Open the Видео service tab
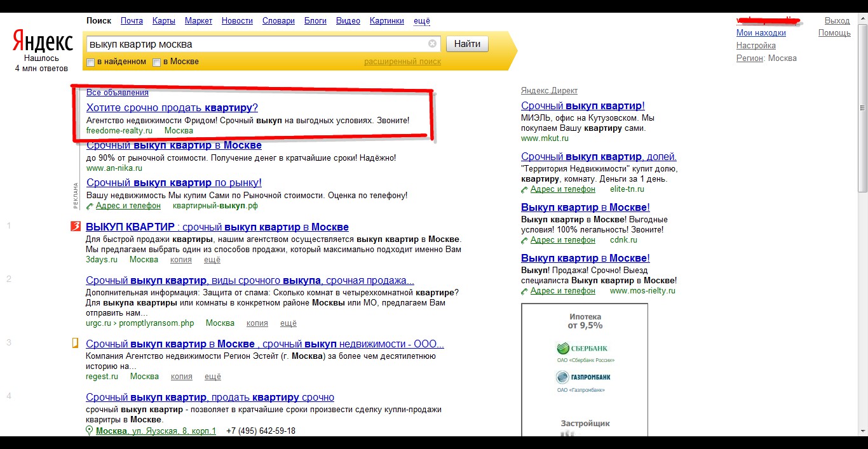 pyautogui.click(x=348, y=21)
